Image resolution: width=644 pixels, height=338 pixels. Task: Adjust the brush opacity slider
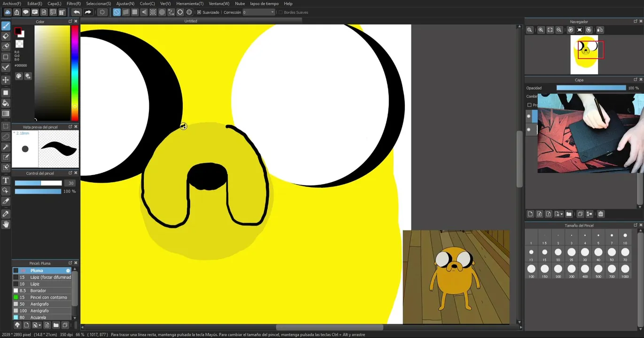(x=38, y=192)
